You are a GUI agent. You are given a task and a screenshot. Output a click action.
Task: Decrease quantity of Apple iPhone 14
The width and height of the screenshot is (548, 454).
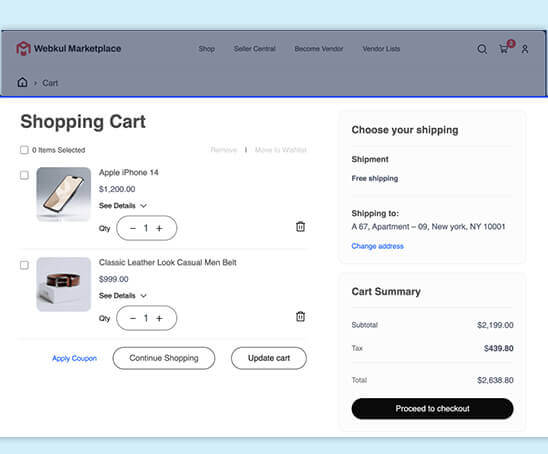pos(133,228)
